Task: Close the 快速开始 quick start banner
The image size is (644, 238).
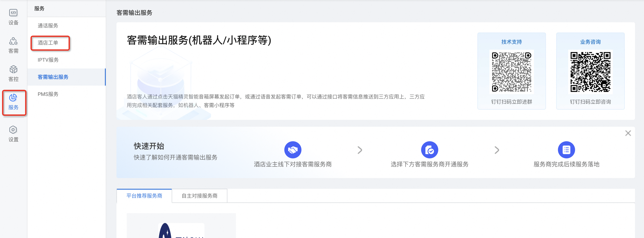Action: (x=628, y=133)
